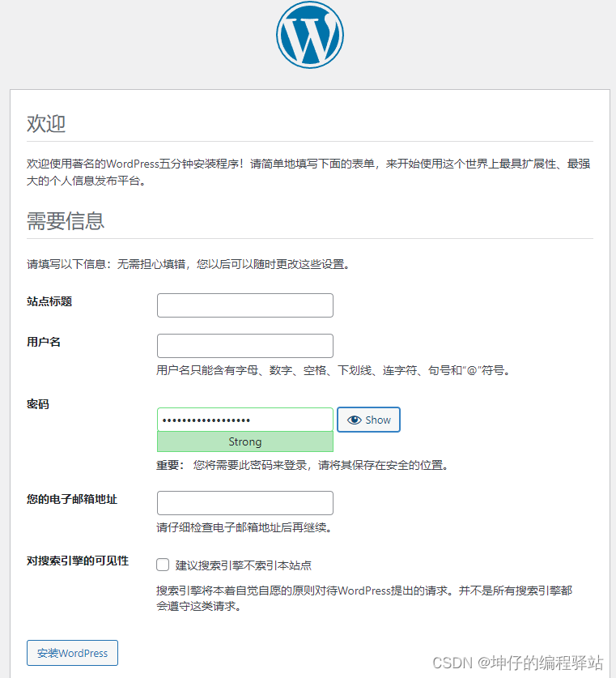Click the welcome paragraph starting 欢迎使用著名的WordPress
Viewport: 616px width, 678px height.
(x=308, y=172)
